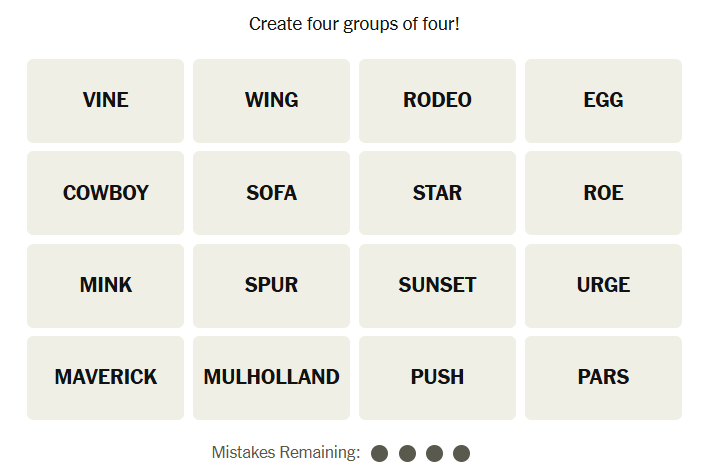Tap the MAVERICK tile
This screenshot has width=705, height=475.
point(105,377)
